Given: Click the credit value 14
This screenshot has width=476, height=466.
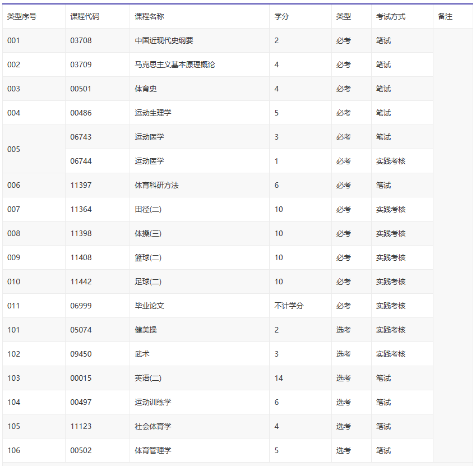Looking at the screenshot, I should (x=279, y=379).
